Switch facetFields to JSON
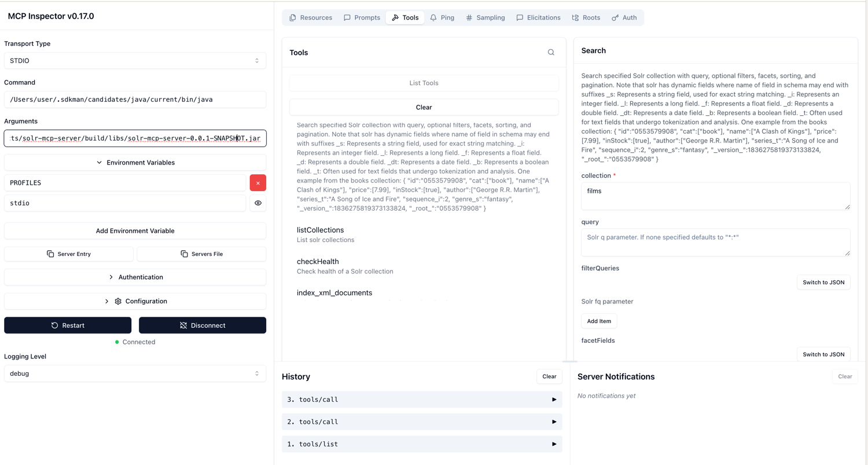The image size is (868, 465). tap(823, 354)
